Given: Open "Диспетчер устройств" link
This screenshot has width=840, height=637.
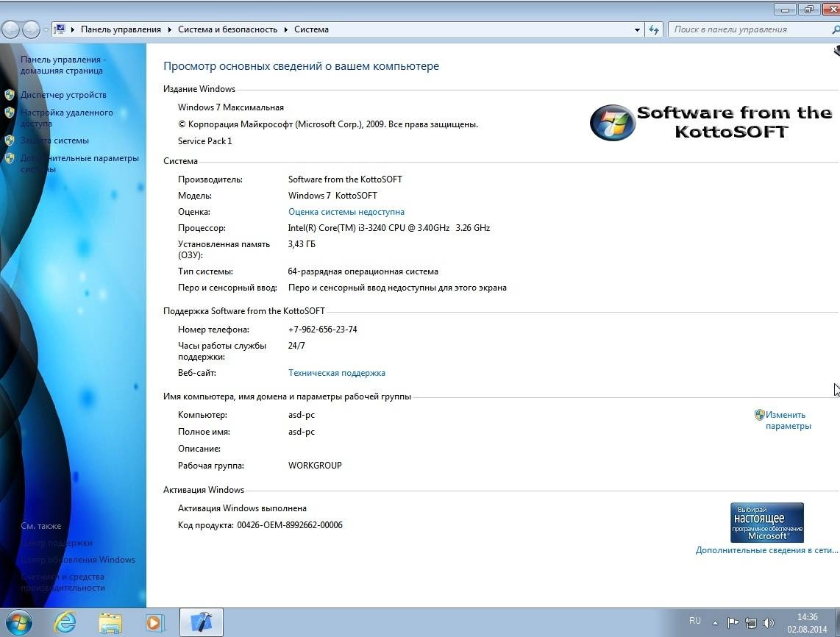Looking at the screenshot, I should (x=63, y=95).
